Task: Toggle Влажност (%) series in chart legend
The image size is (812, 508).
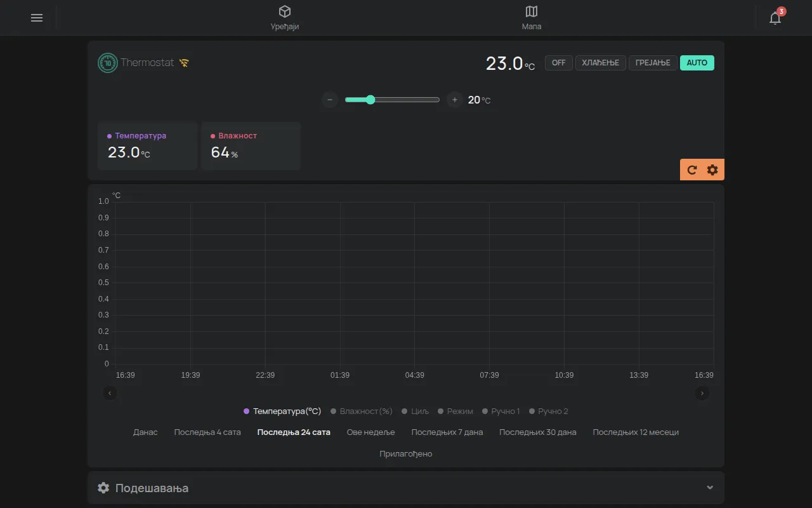Action: 362,411
